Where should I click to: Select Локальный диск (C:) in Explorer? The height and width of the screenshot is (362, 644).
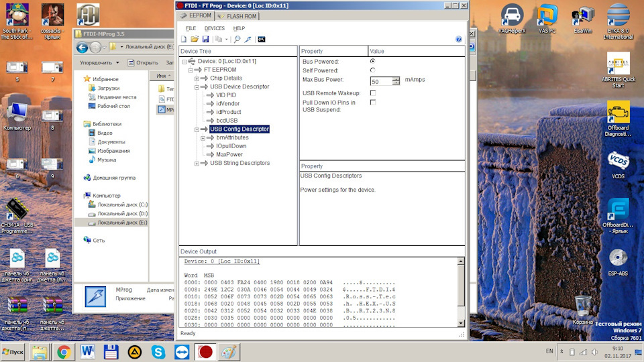(122, 204)
